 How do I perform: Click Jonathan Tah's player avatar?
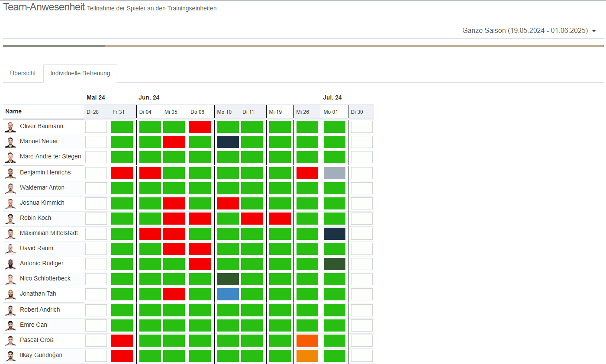click(10, 294)
